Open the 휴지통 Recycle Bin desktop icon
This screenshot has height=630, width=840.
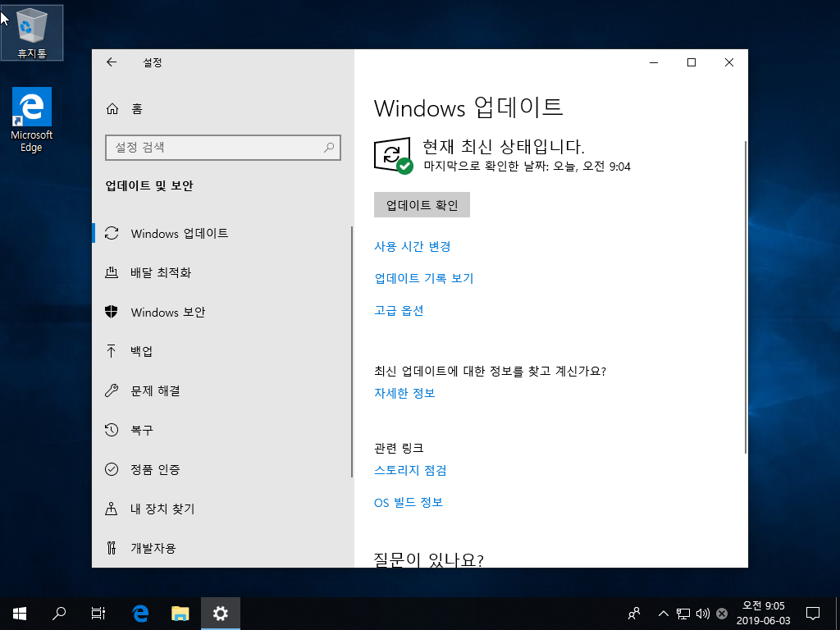(x=32, y=33)
